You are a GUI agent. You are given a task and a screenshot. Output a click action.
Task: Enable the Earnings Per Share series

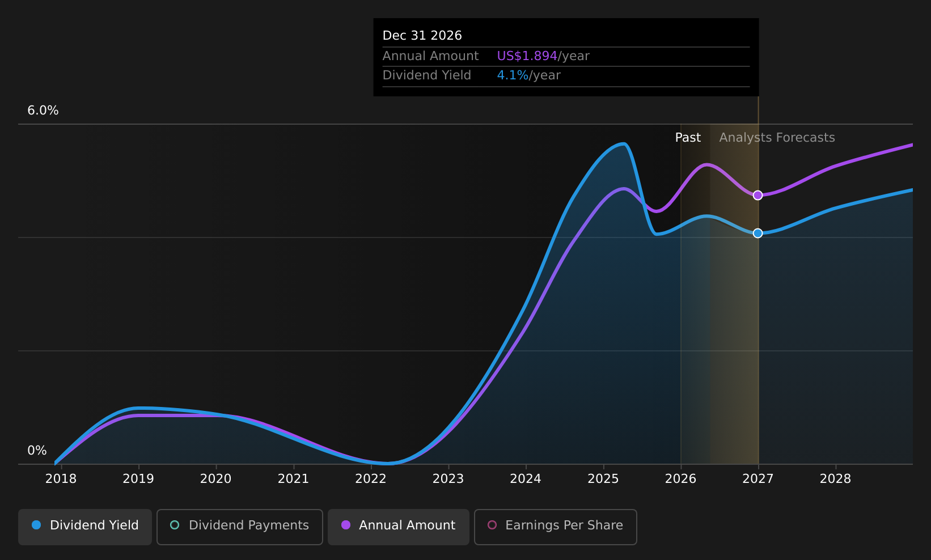tap(556, 527)
